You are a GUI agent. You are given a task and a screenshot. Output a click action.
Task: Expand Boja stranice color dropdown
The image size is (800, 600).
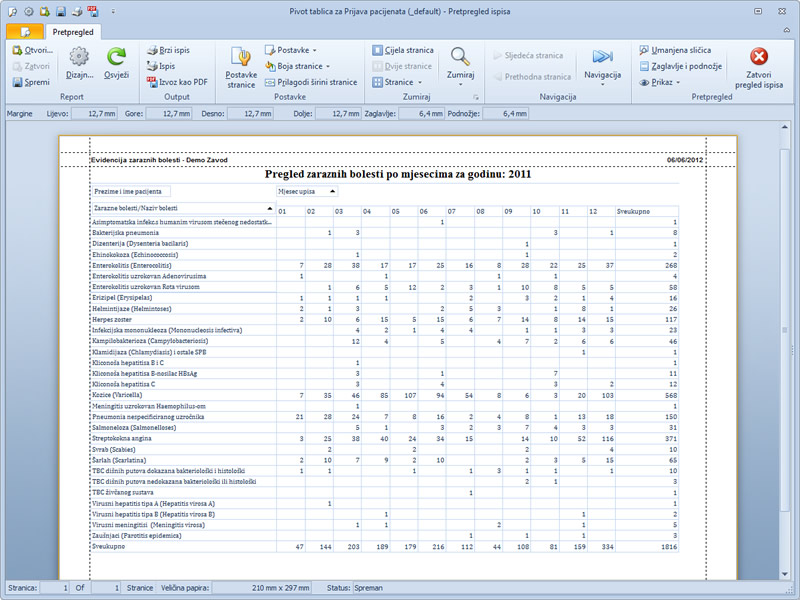click(328, 66)
